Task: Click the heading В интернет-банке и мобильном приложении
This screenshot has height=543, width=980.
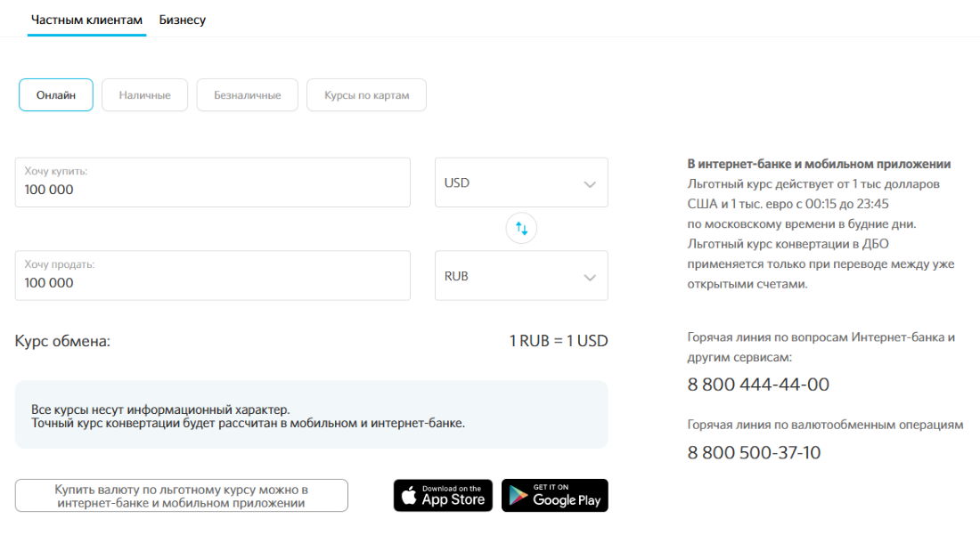Action: pyautogui.click(x=819, y=164)
